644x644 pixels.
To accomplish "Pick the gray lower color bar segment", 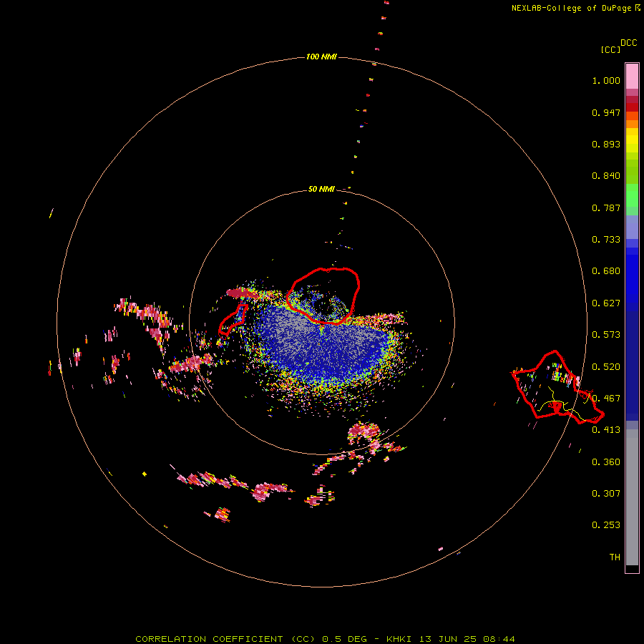I will 632,501.
